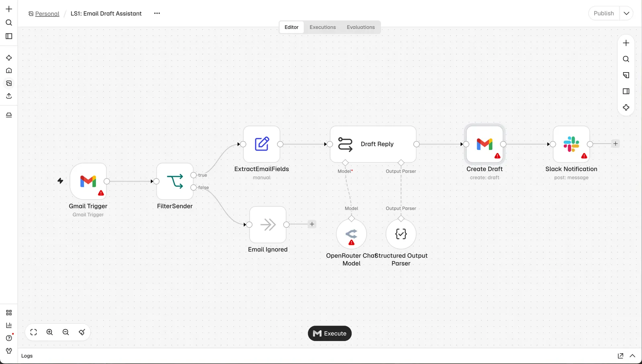Toggle the sidebar panel icon

[x=9, y=36]
